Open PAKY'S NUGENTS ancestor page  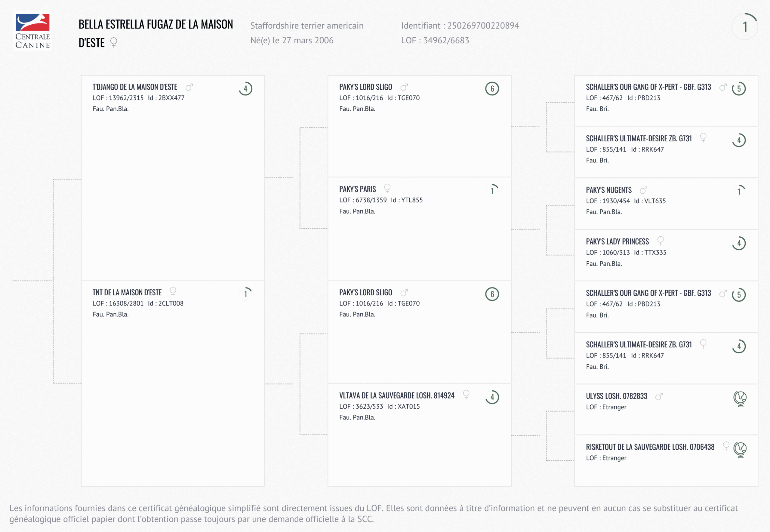(x=609, y=190)
